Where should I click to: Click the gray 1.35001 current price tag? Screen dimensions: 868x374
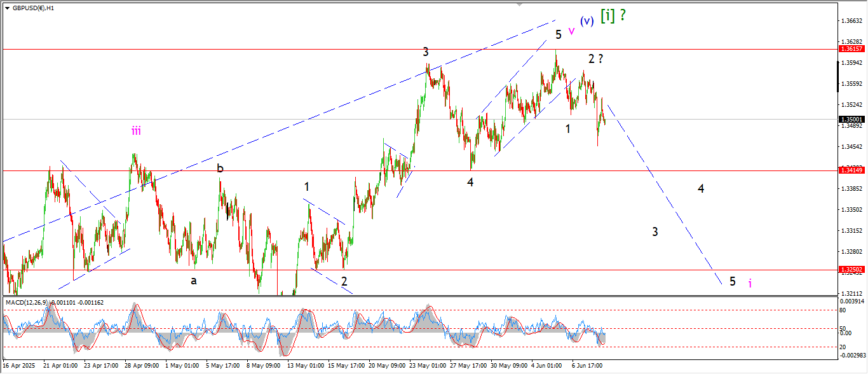(850, 120)
